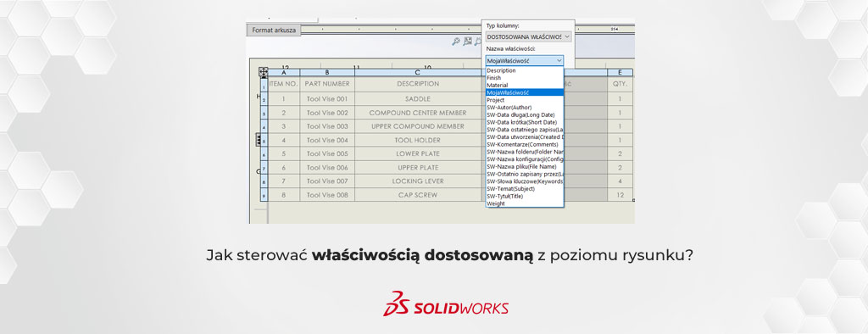Click the Tool Vise 003 cell
Viewport: 868px width, 334px height.
[327, 126]
